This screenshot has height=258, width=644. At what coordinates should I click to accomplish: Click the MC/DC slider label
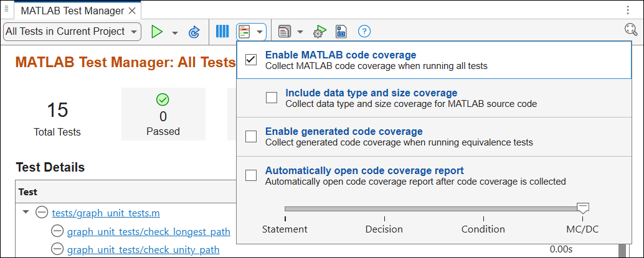pos(582,229)
